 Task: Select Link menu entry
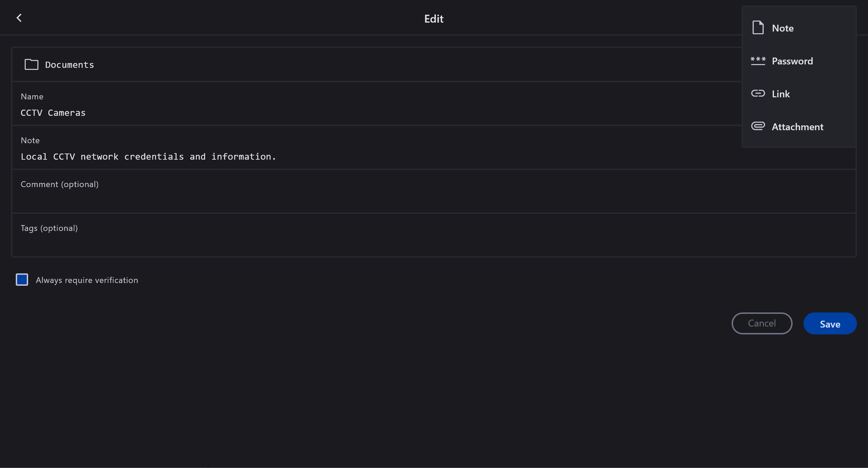click(x=781, y=94)
